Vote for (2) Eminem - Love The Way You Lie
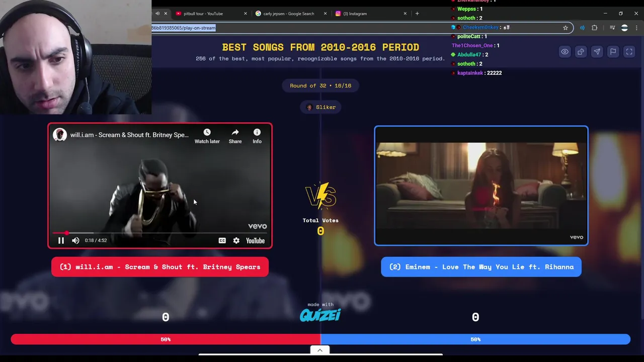The image size is (644, 362). 481,267
